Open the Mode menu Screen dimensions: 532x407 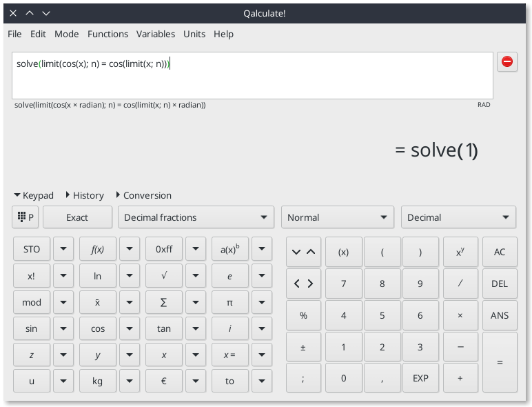[66, 34]
